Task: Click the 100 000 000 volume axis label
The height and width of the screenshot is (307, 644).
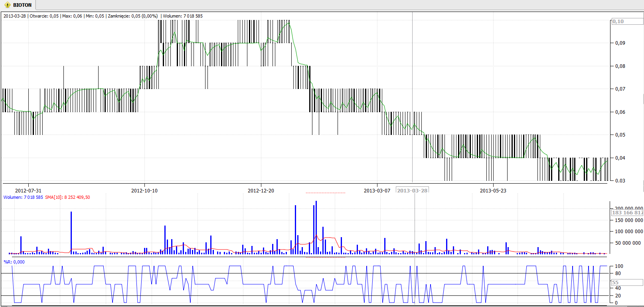Action: pyautogui.click(x=629, y=232)
